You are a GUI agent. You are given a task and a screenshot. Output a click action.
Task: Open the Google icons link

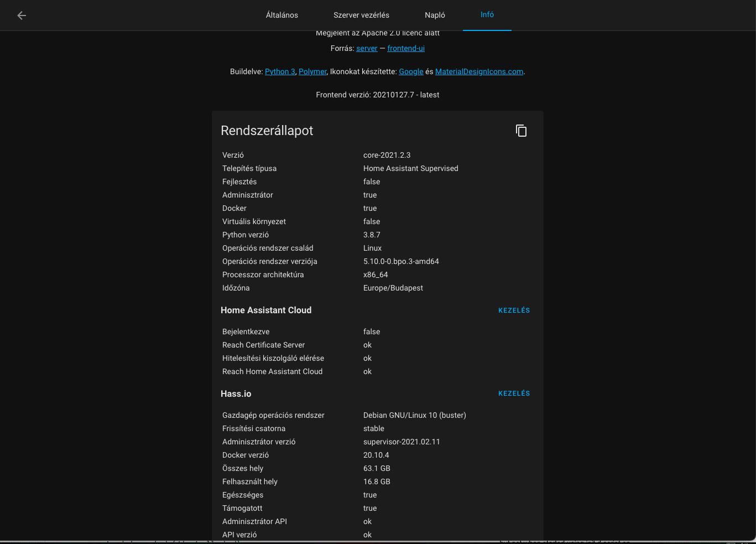[411, 71]
